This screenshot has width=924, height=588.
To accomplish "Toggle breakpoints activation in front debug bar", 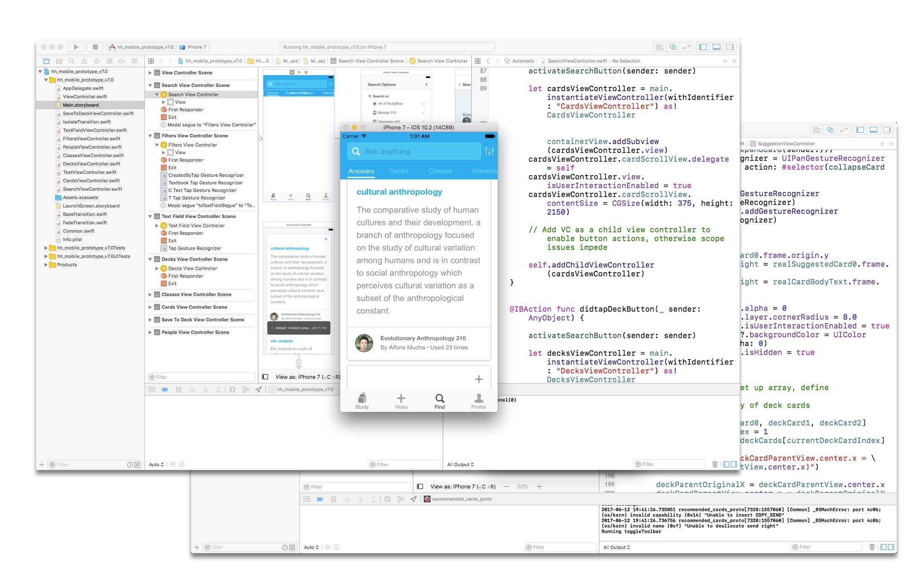I will [165, 389].
